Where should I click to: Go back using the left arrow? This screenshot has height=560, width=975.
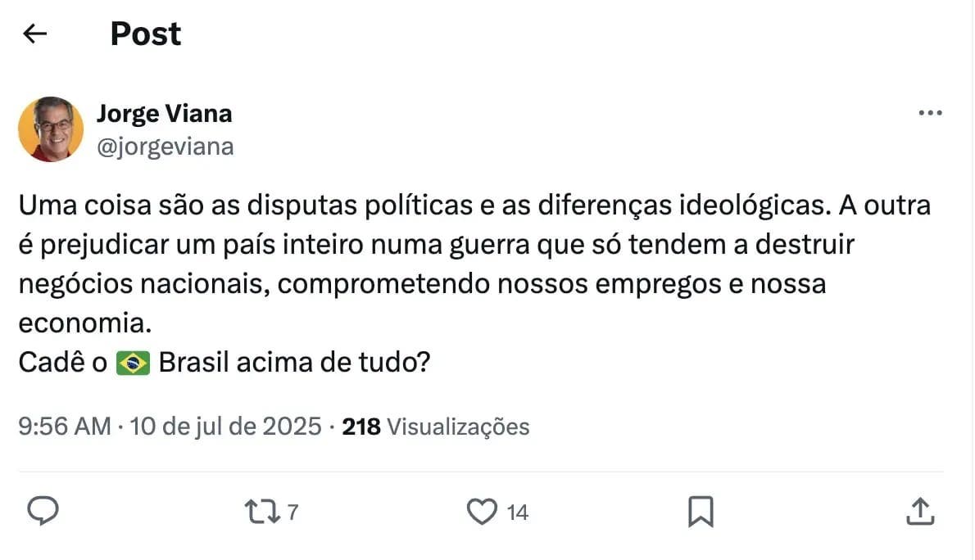[x=35, y=34]
